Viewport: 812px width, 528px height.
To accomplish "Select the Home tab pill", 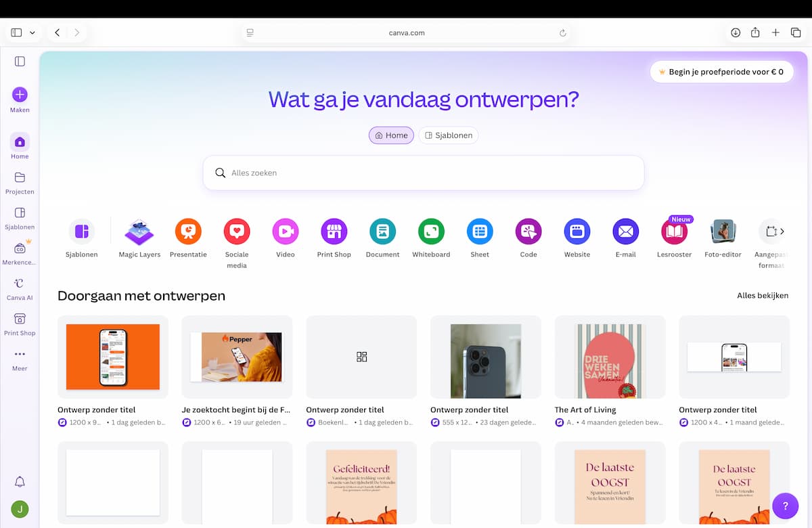I will click(x=391, y=135).
